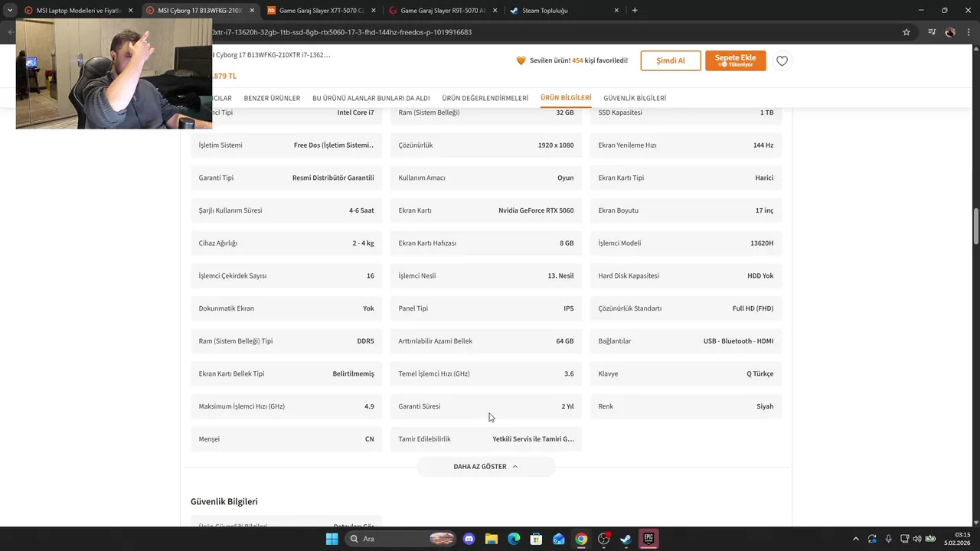This screenshot has height=551, width=980.
Task: Click the 454 kişi favoriledi text
Action: tap(599, 60)
